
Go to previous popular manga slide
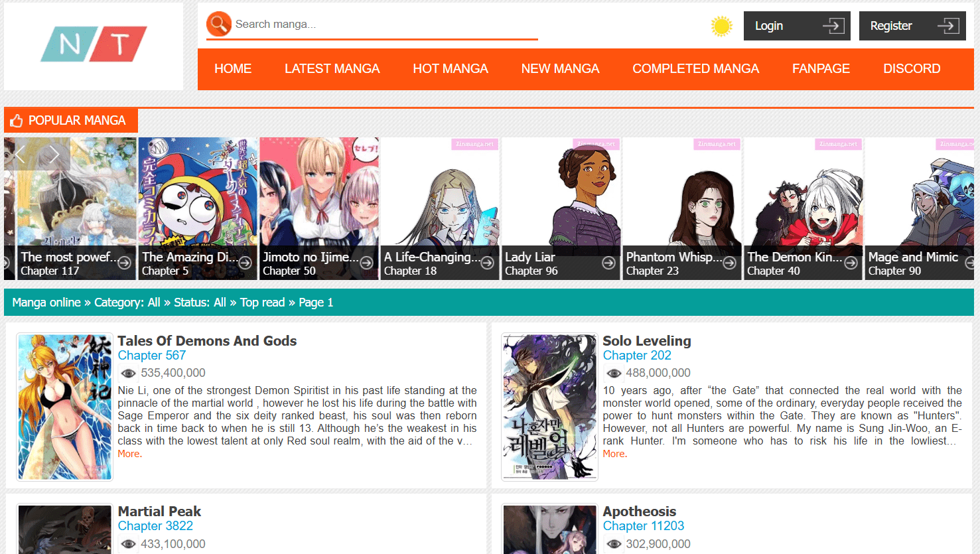pos(20,155)
